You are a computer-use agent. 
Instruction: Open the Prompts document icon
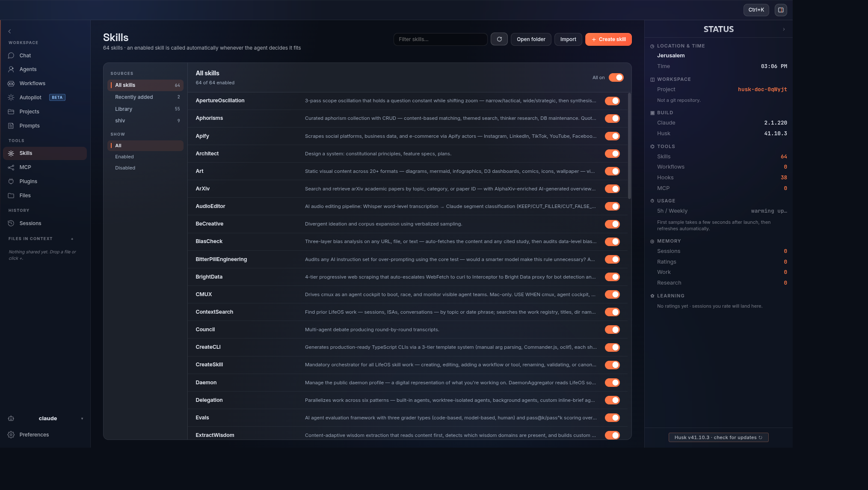point(11,126)
